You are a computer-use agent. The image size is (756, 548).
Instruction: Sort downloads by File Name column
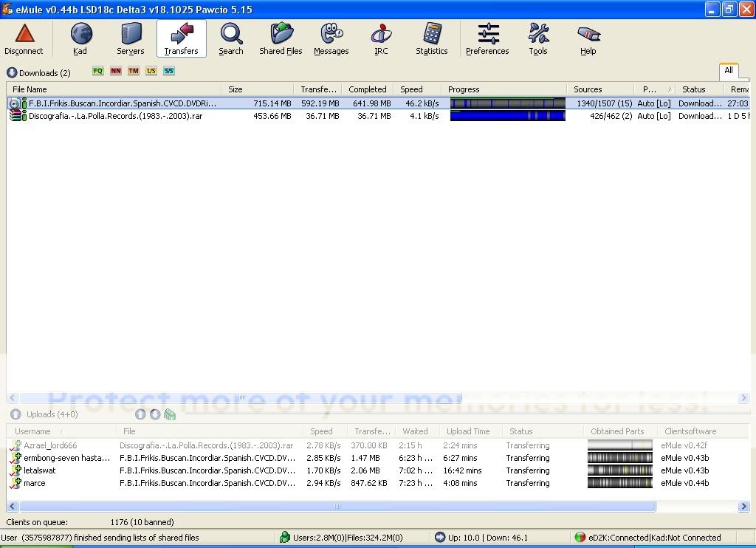(x=114, y=89)
